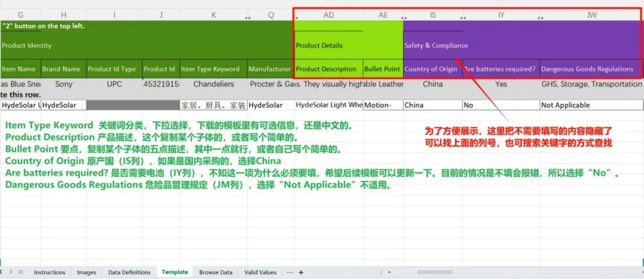644x279 pixels.
Task: Expand hidden columns between AE and IS
Action: (403, 16)
